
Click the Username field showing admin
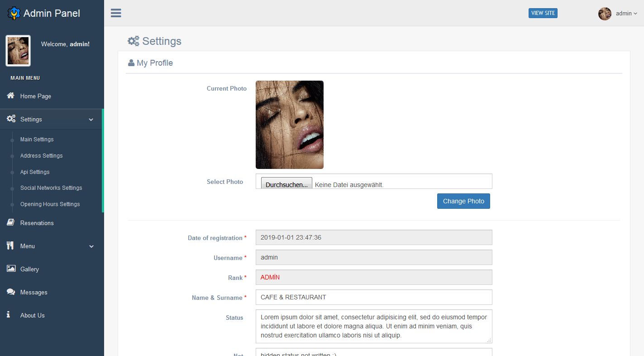coord(374,257)
